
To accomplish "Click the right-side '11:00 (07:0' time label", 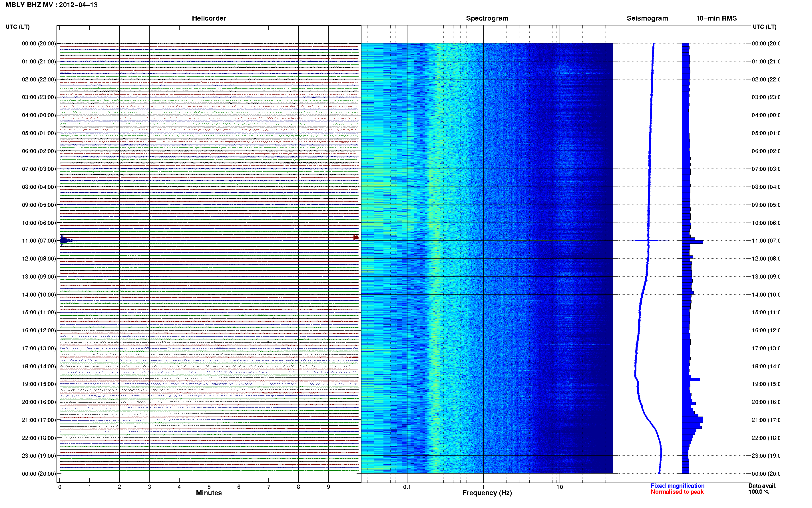I will point(766,241).
